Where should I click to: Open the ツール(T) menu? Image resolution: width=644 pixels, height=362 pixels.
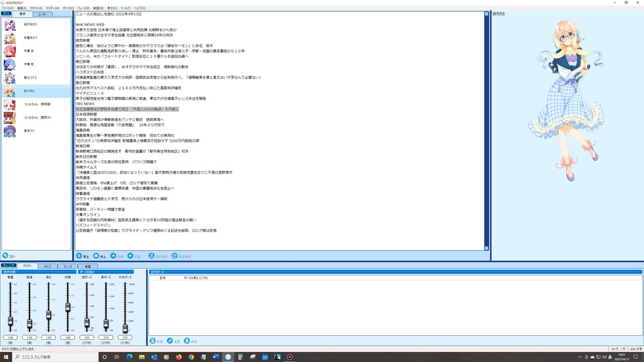[125, 8]
